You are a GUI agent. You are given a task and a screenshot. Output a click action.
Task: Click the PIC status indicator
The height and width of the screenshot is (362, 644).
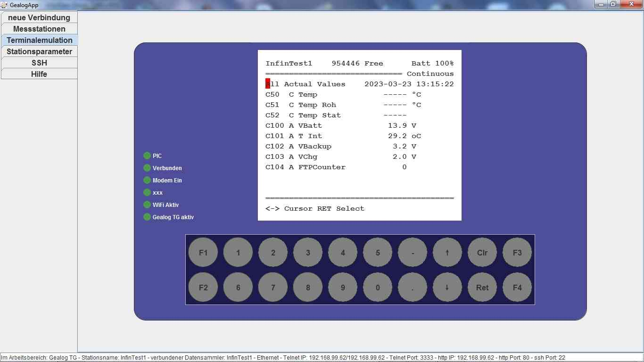[147, 156]
